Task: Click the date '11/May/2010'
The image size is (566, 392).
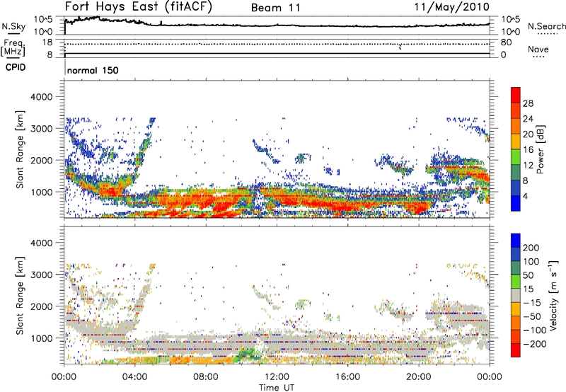Action: click(451, 7)
